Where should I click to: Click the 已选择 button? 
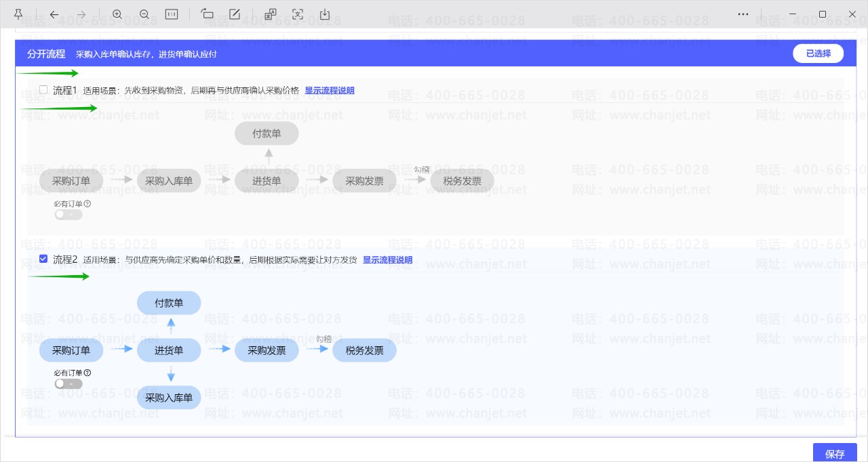[x=818, y=54]
